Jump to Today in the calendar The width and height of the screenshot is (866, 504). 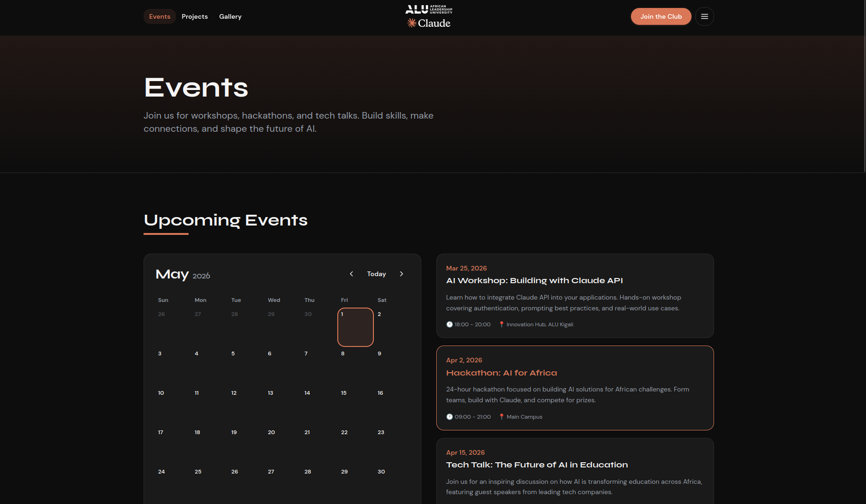click(376, 274)
